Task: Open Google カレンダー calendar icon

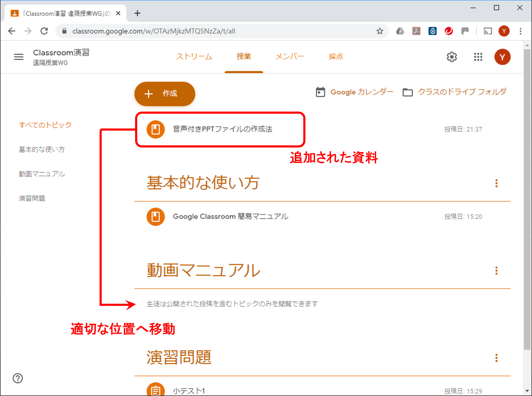Action: coord(320,92)
